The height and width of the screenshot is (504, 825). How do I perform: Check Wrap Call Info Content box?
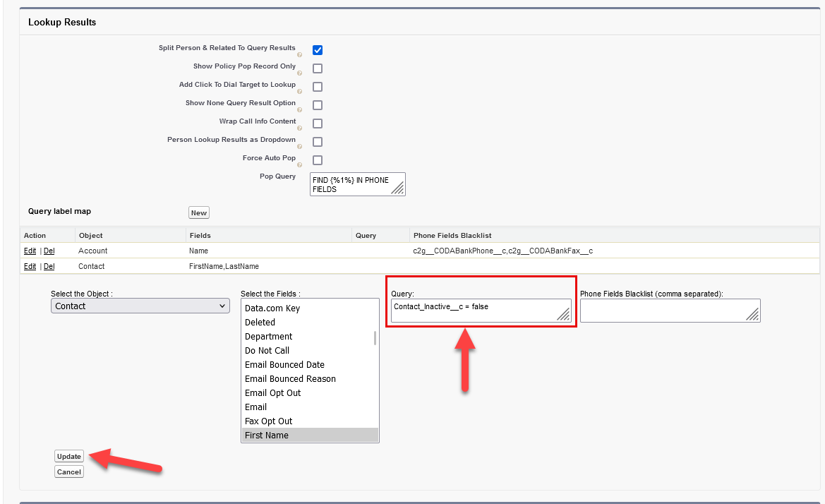[x=318, y=124]
